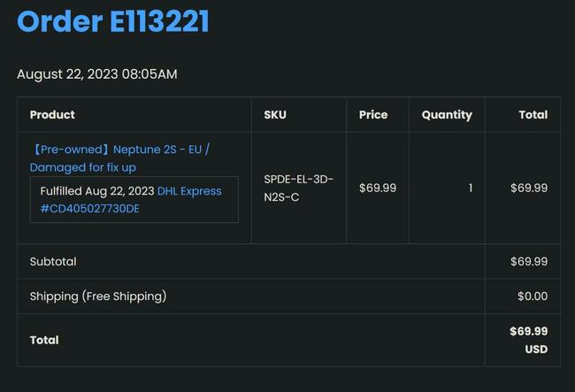Click the DHL Express carrier link
575x392 pixels.
tap(189, 191)
